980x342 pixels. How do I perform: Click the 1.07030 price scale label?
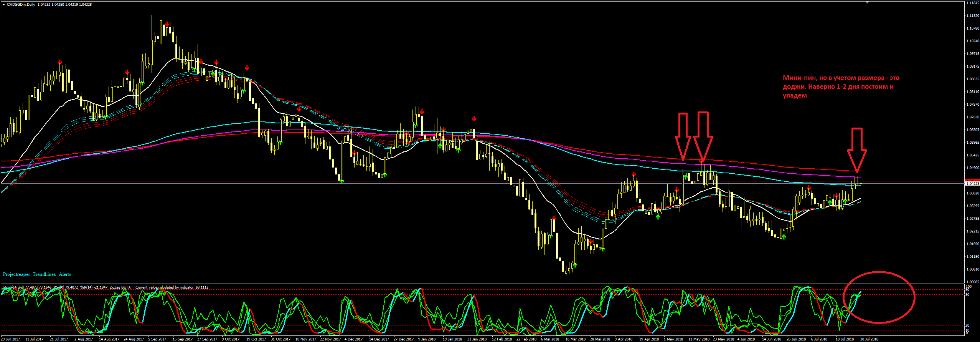[972, 117]
